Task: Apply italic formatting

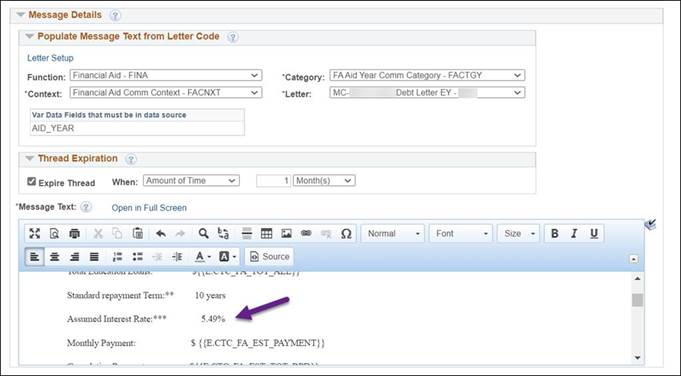Action: [x=574, y=234]
